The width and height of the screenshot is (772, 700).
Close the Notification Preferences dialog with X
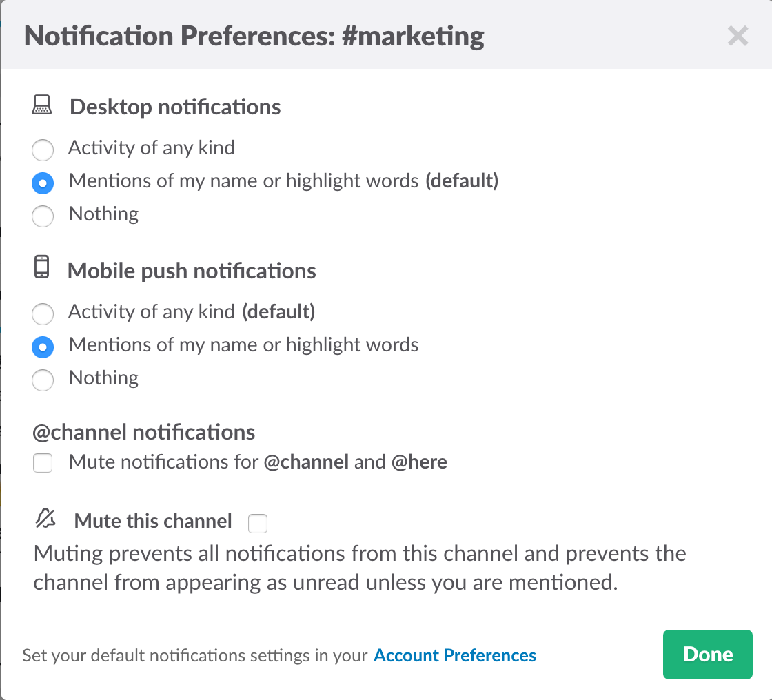click(x=738, y=36)
